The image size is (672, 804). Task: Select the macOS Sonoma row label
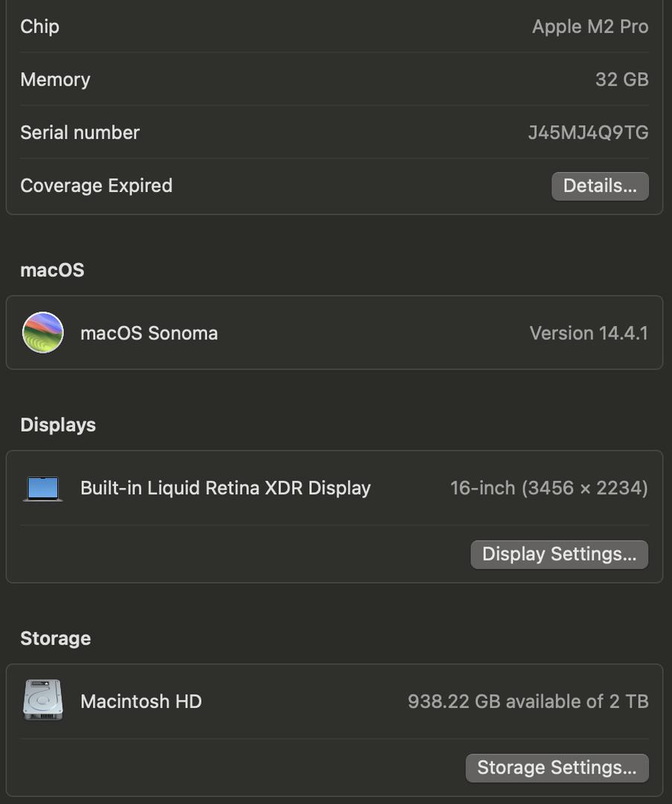pyautogui.click(x=149, y=334)
